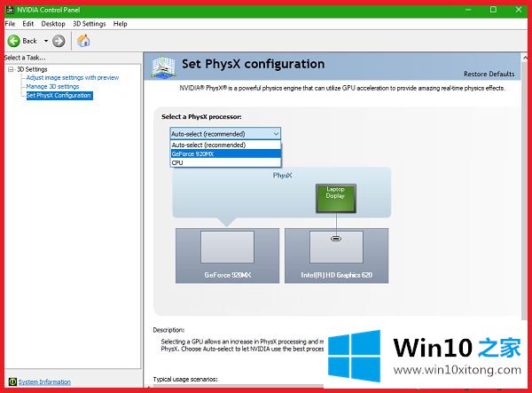Click the Select a PhysX processor label

(x=201, y=117)
